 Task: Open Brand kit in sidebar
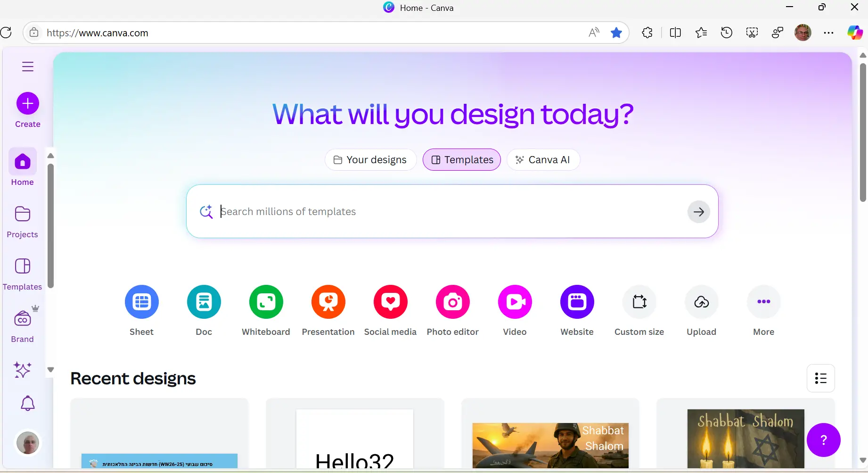[22, 326]
